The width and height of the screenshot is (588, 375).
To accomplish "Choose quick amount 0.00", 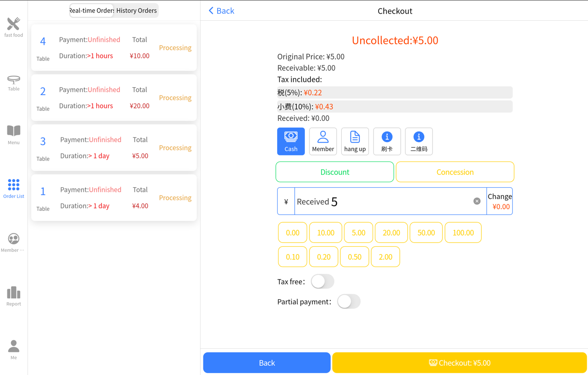I will pos(292,232).
